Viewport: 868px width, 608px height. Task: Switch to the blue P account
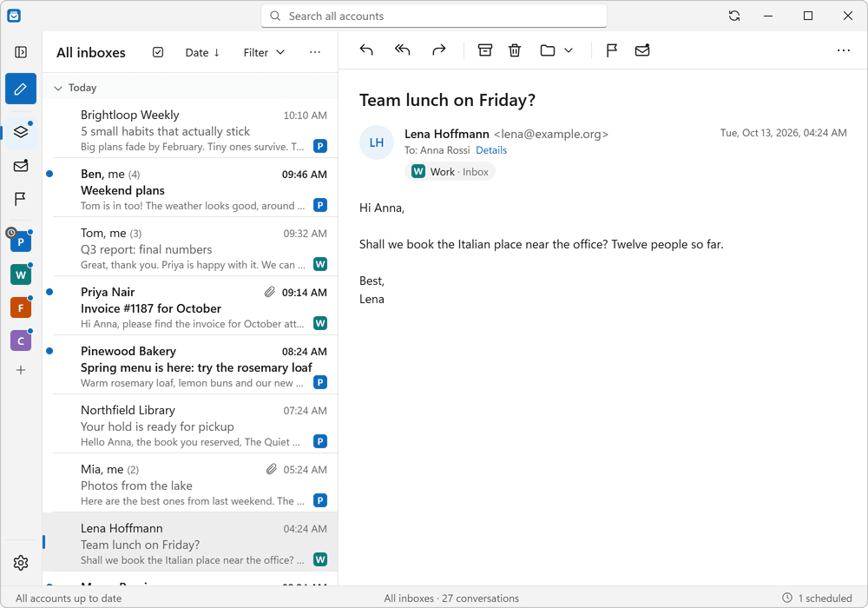tap(21, 241)
